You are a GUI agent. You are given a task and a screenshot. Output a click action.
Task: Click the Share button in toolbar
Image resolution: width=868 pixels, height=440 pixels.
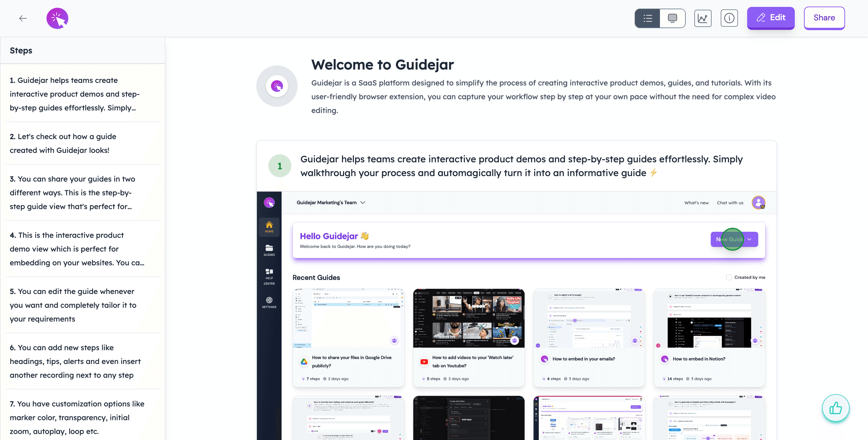click(824, 17)
